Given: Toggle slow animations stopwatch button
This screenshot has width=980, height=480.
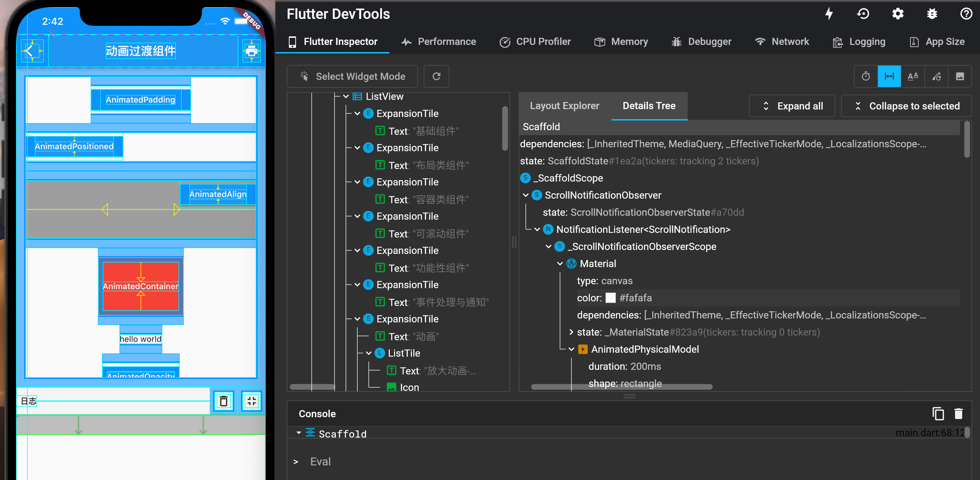Looking at the screenshot, I should coord(866,76).
